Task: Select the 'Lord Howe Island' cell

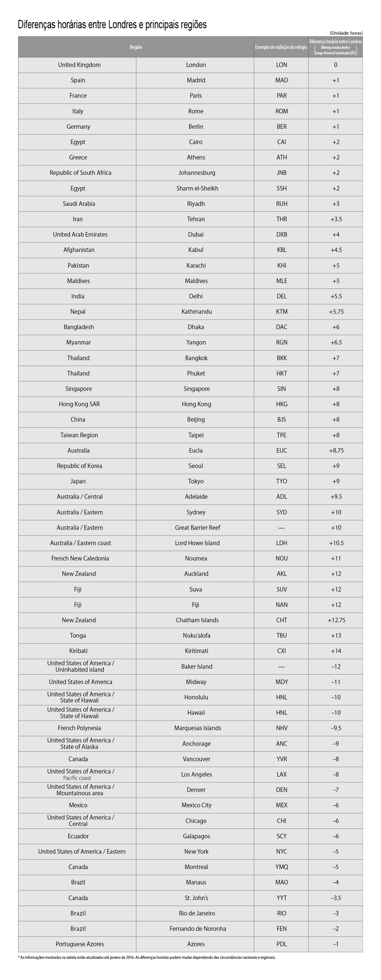Action: [x=197, y=543]
